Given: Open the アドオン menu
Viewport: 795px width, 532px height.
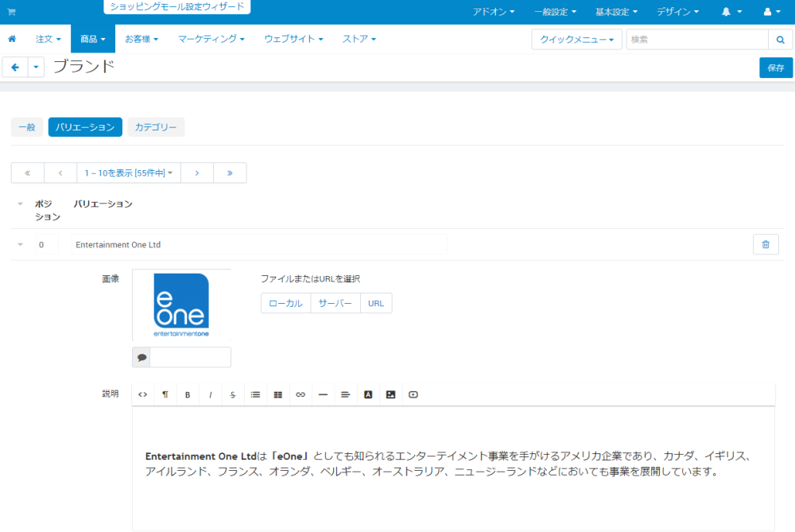Looking at the screenshot, I should coord(494,12).
